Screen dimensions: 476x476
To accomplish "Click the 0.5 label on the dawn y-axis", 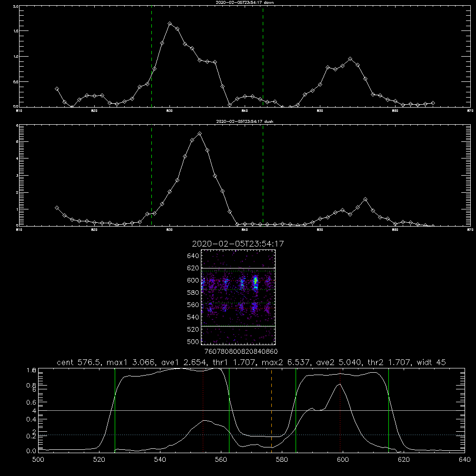I will coord(16,82).
